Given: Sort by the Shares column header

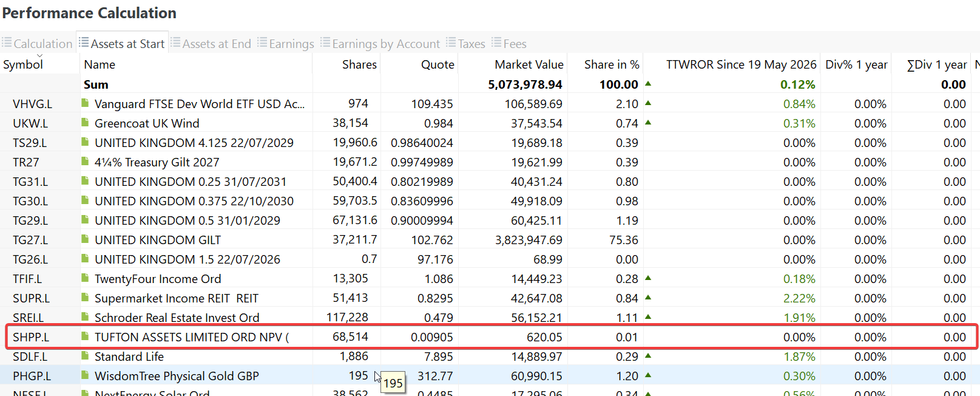Looking at the screenshot, I should 359,64.
